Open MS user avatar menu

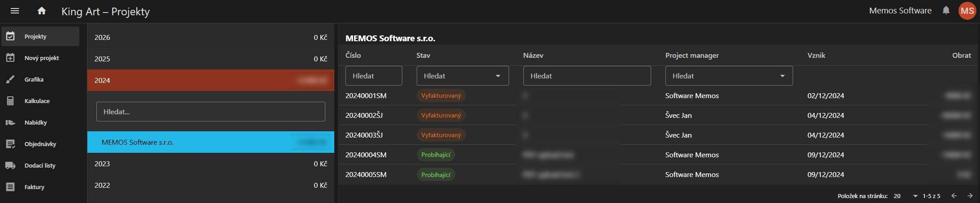click(x=967, y=11)
